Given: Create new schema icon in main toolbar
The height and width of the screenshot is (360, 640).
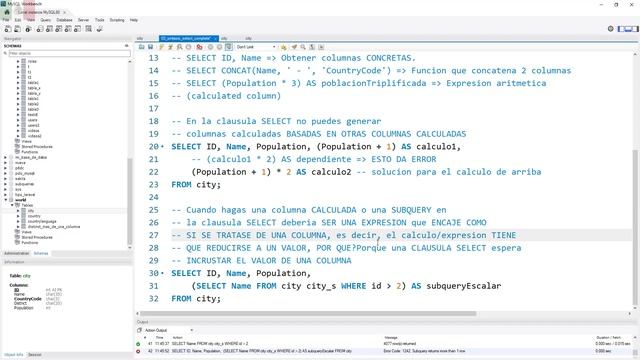Looking at the screenshot, I should (x=40, y=29).
